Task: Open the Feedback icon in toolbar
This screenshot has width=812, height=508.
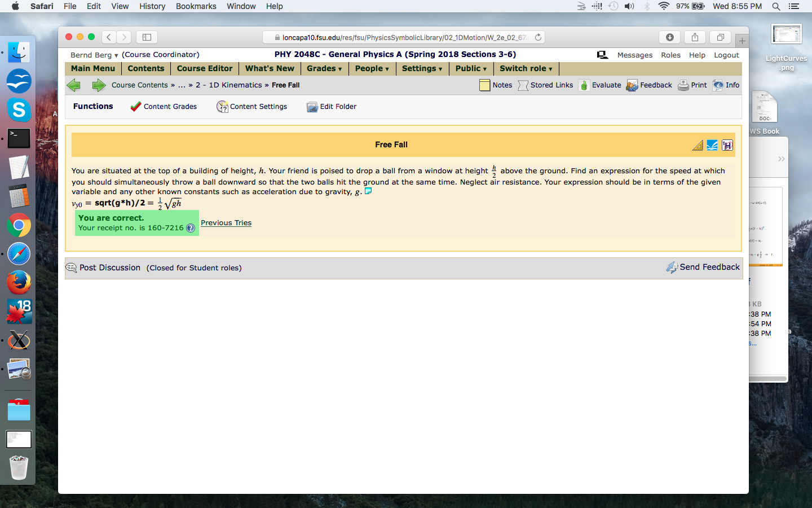Action: pyautogui.click(x=632, y=85)
